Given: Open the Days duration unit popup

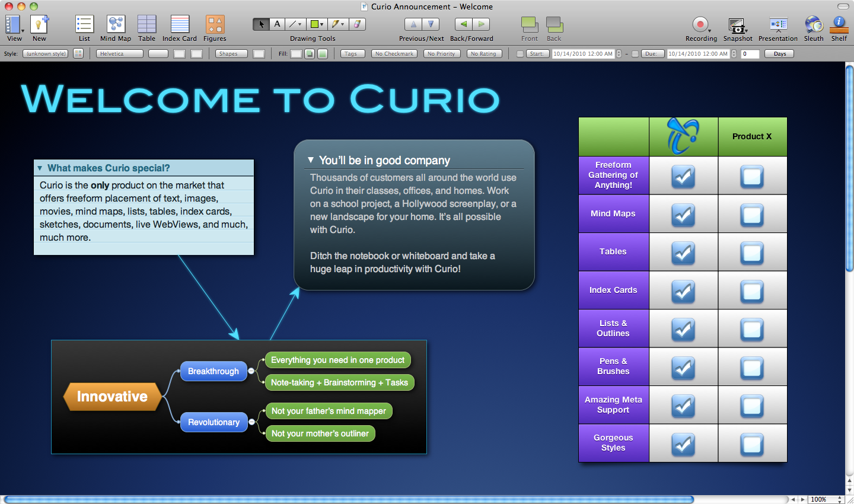Looking at the screenshot, I should [780, 53].
